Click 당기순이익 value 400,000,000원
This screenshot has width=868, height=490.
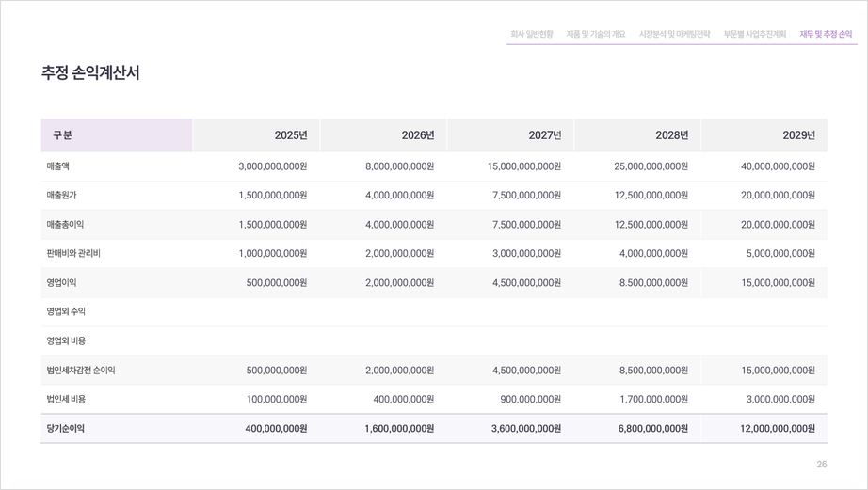276,428
